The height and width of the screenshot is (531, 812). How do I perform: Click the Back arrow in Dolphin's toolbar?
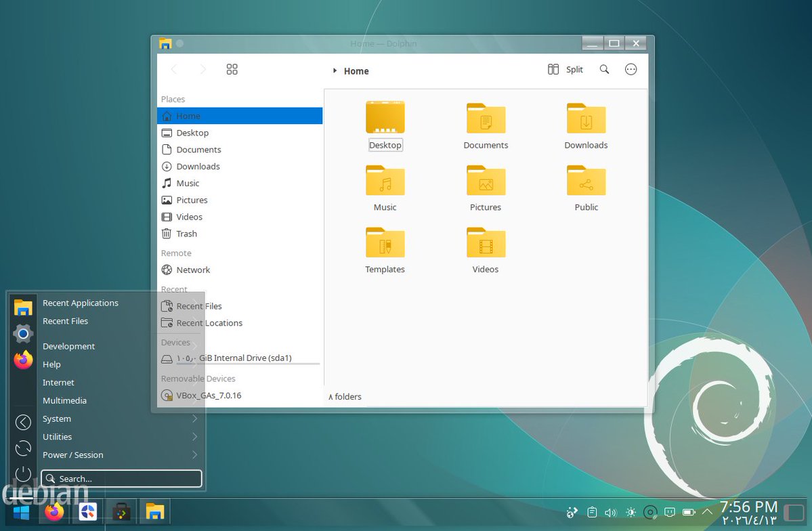[174, 69]
